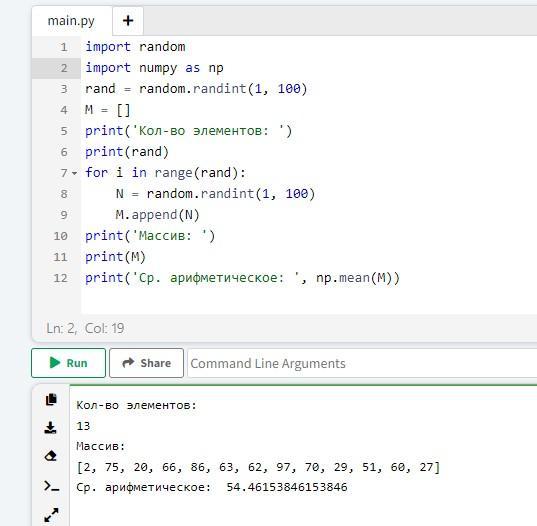This screenshot has width=537, height=526.
Task: Click the Ln 2, Col 19 status text
Action: [85, 328]
